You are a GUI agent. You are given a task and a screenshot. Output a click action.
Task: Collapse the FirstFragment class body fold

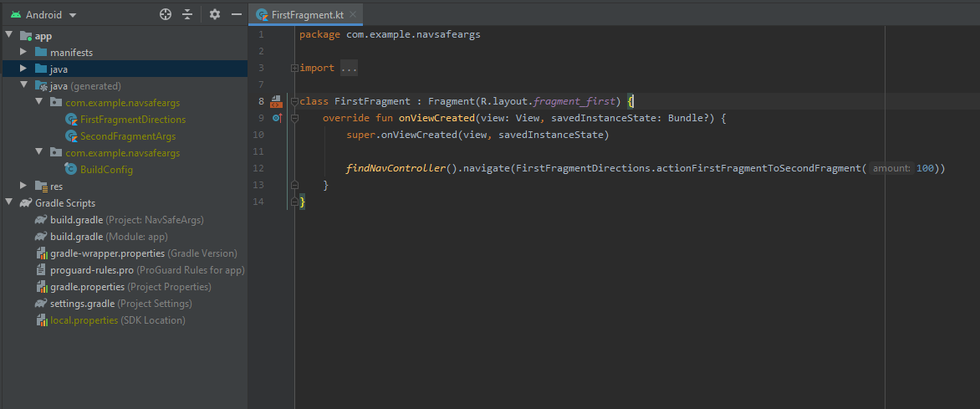(x=293, y=102)
